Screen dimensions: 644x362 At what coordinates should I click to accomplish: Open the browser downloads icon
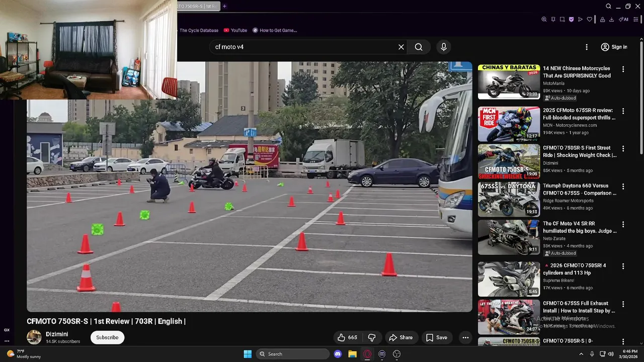611,19
